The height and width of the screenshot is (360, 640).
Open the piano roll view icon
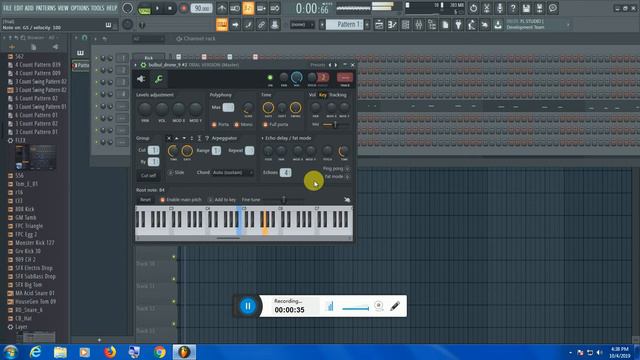[392, 25]
